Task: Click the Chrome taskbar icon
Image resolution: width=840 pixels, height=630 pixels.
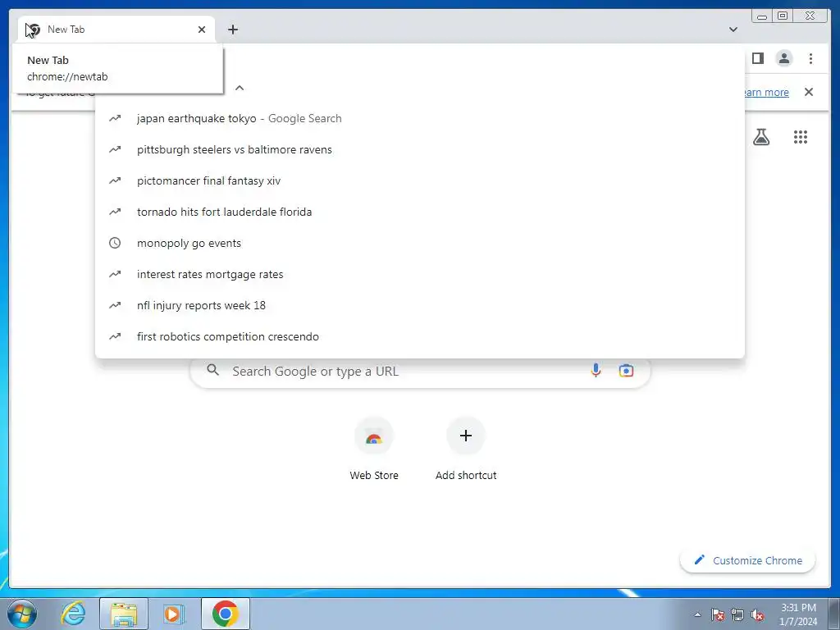Action: coord(225,614)
